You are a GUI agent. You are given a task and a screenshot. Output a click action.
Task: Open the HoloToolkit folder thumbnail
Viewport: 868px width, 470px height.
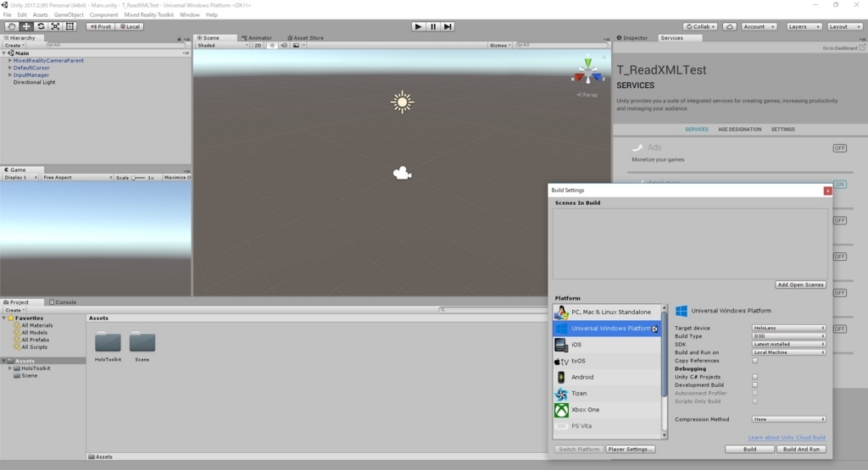tap(108, 342)
